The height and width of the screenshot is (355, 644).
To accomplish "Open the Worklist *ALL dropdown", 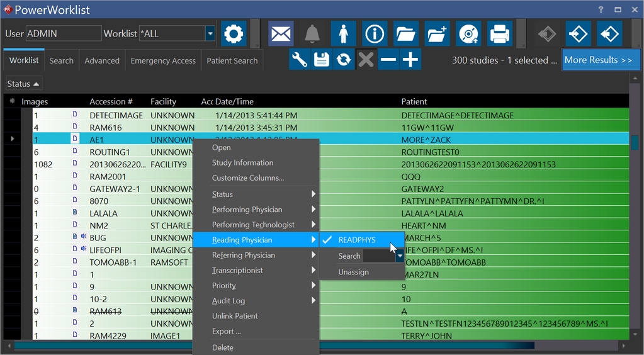I will 210,33.
